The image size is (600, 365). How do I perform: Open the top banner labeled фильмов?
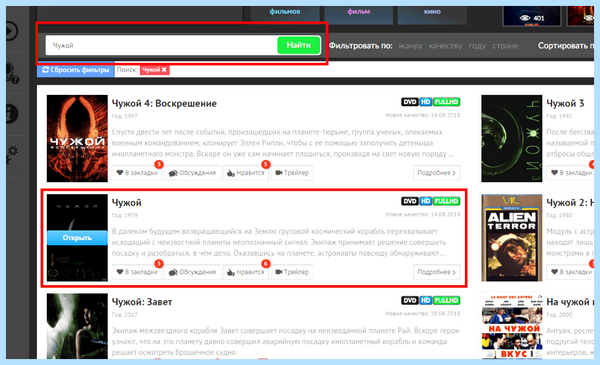(x=285, y=14)
